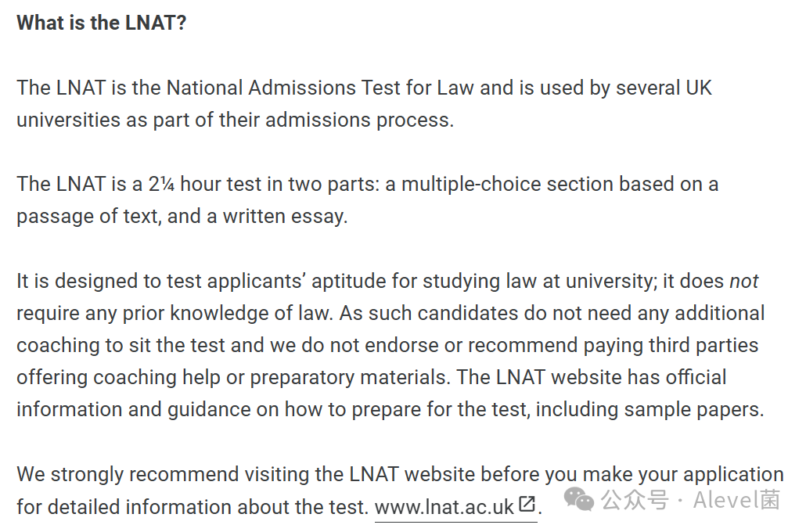Click the 'What is the LNAT?' heading
Screen dimensions: 806x532
(101, 23)
